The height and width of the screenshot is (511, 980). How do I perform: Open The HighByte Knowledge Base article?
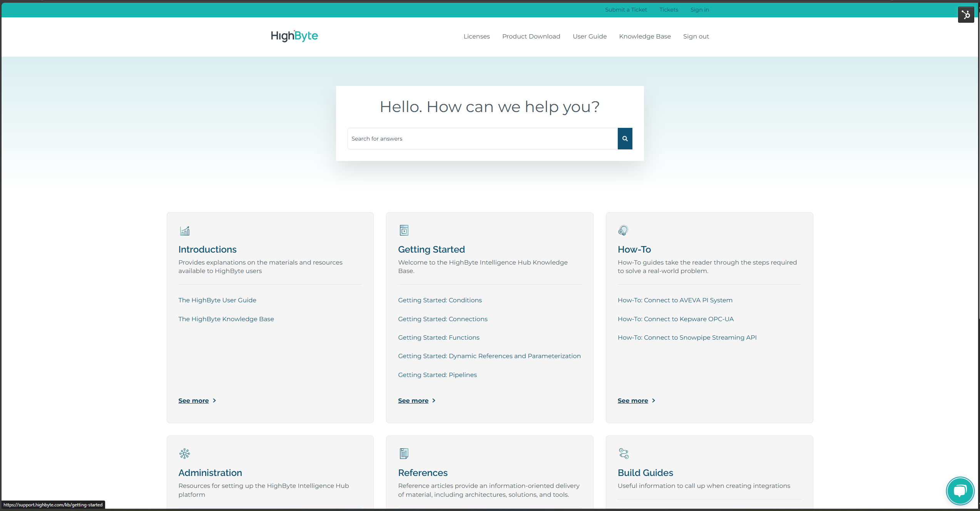(x=226, y=319)
